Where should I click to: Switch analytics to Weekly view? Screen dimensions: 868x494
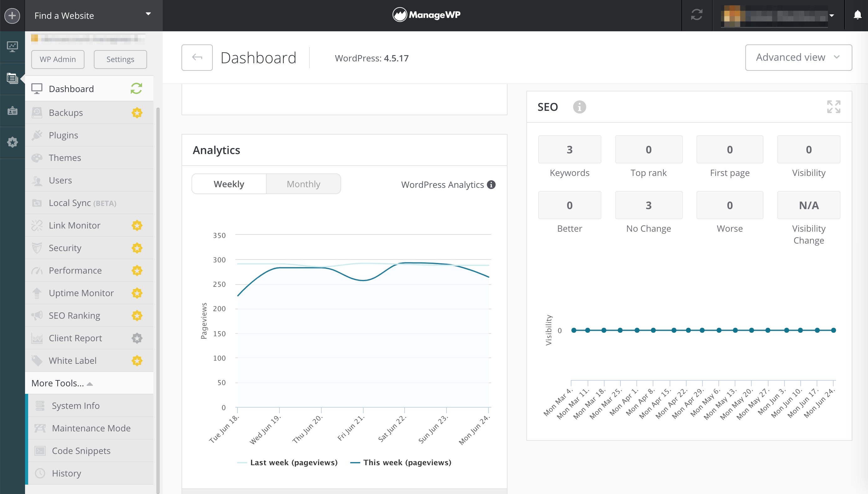click(x=229, y=184)
